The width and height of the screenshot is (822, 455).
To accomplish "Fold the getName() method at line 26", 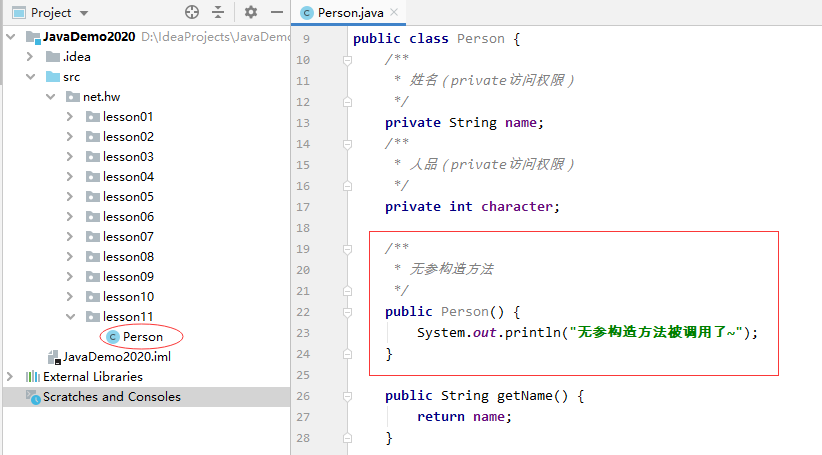I will [347, 396].
